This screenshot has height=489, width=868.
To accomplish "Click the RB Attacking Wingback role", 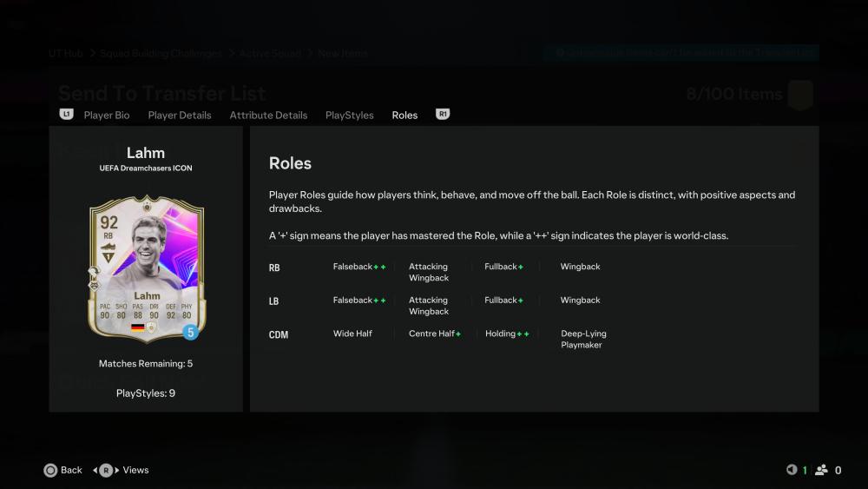I will 429,273.
